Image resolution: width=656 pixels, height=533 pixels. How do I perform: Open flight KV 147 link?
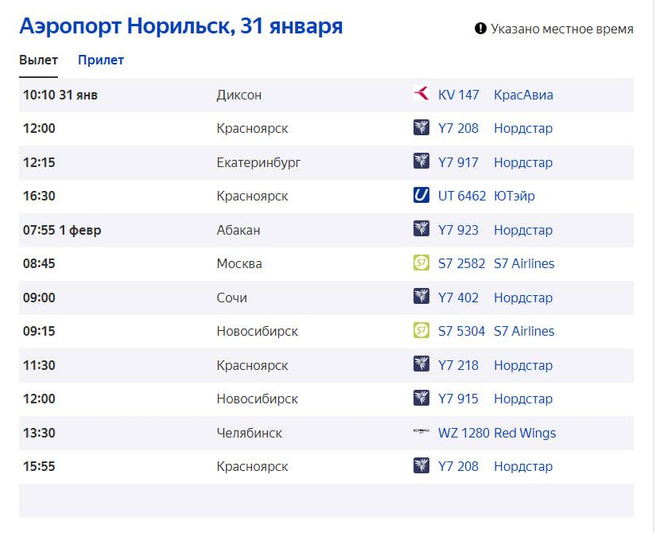point(459,95)
